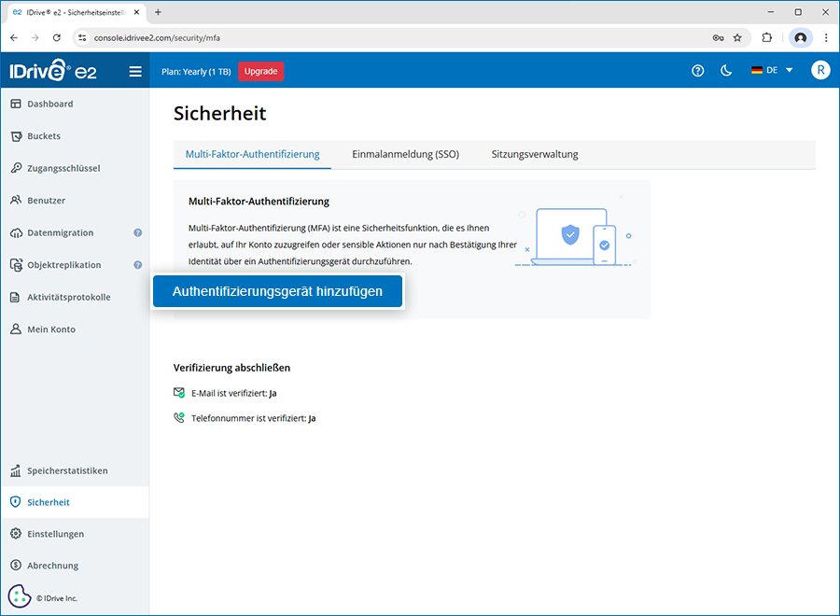The width and height of the screenshot is (840, 616).
Task: Click Authentifizierungsgerät hinzufügen button
Action: point(277,291)
